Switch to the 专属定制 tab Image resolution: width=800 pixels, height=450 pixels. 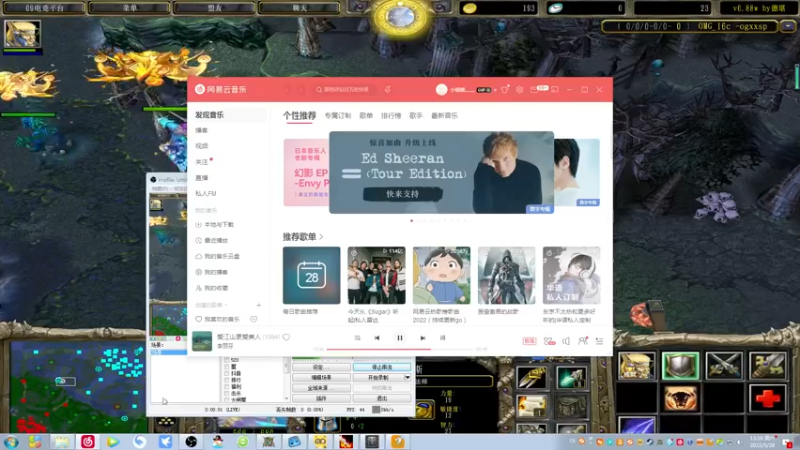click(x=338, y=116)
